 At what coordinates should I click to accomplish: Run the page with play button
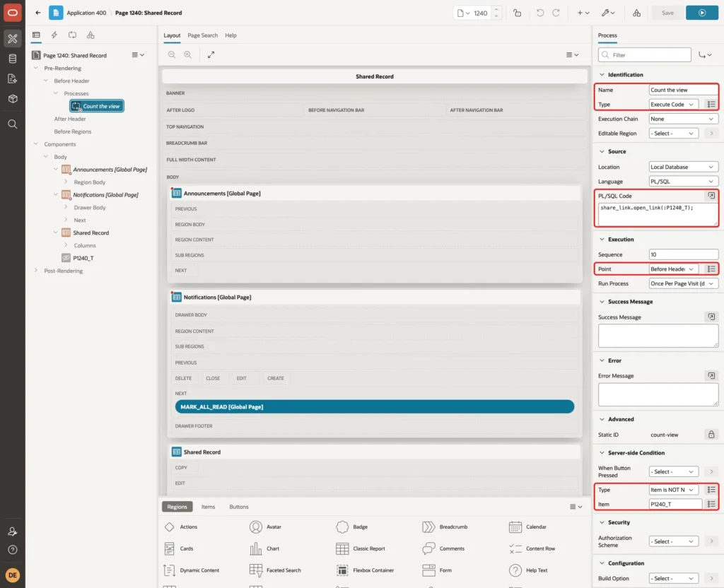(x=701, y=13)
